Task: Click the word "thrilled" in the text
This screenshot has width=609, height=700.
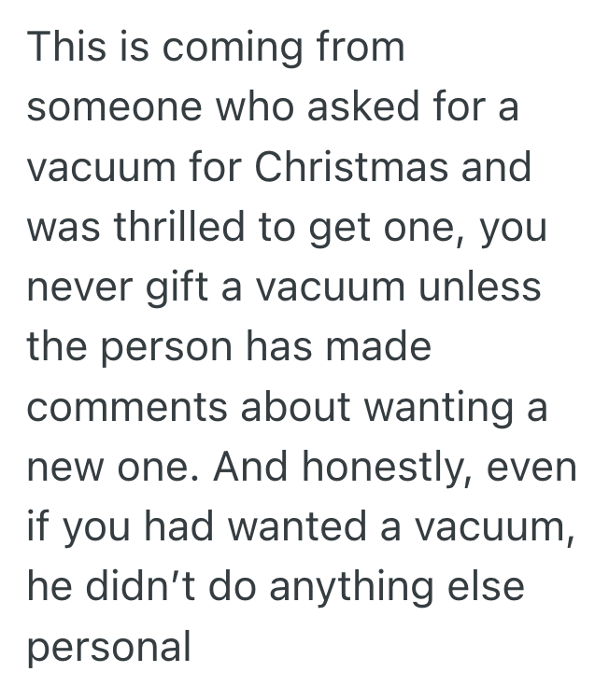Action: (x=169, y=226)
